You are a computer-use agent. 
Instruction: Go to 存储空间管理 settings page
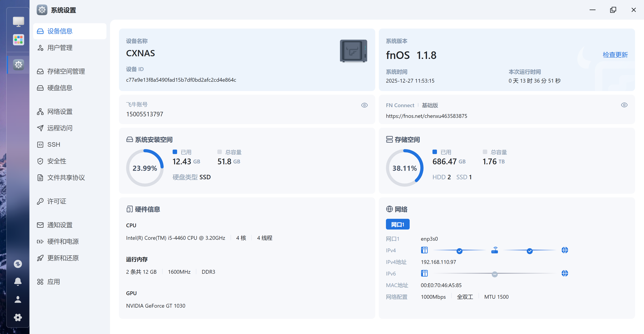coord(66,71)
